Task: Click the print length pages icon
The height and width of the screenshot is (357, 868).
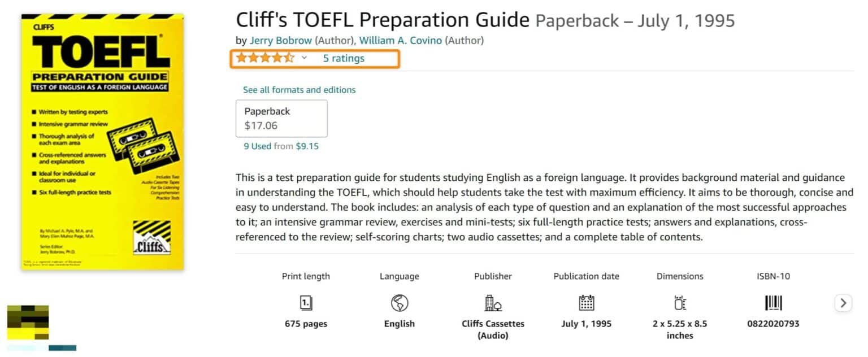Action: tap(306, 303)
